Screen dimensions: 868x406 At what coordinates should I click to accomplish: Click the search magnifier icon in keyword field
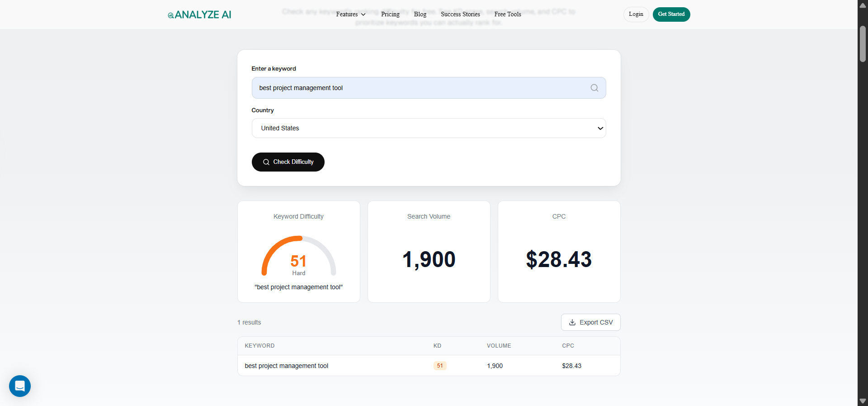coord(594,88)
